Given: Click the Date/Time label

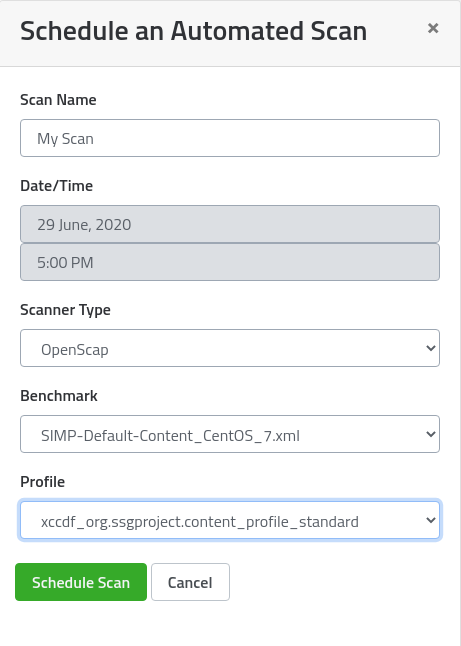Looking at the screenshot, I should (56, 186).
